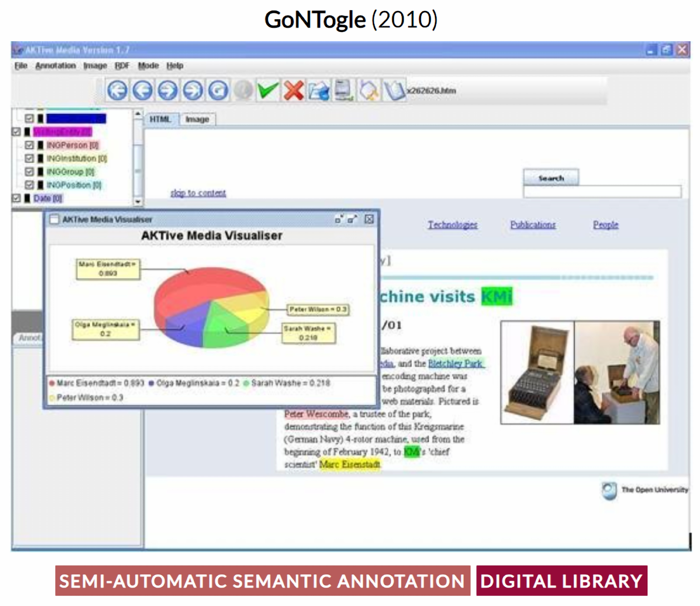Click the rightmost document pages toolbar icon
The image size is (700, 606).
[x=394, y=90]
